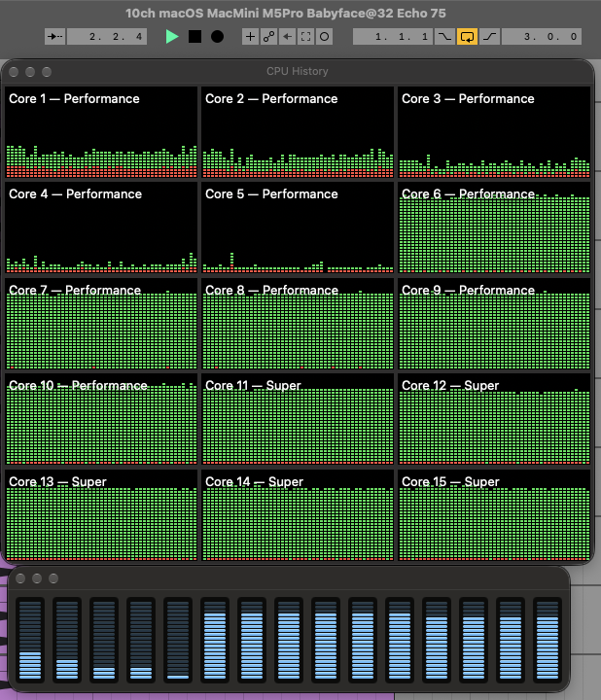Click the last CPU usage meter bar
Screen dimensions: 601x700
548,640
